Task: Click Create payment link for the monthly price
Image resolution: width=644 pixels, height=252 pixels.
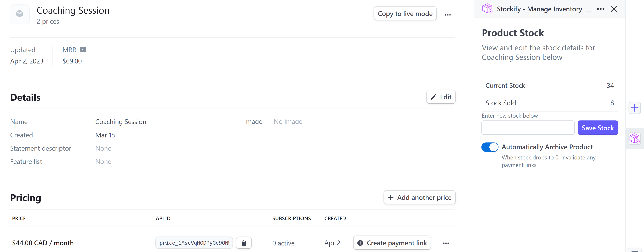Action: point(392,243)
